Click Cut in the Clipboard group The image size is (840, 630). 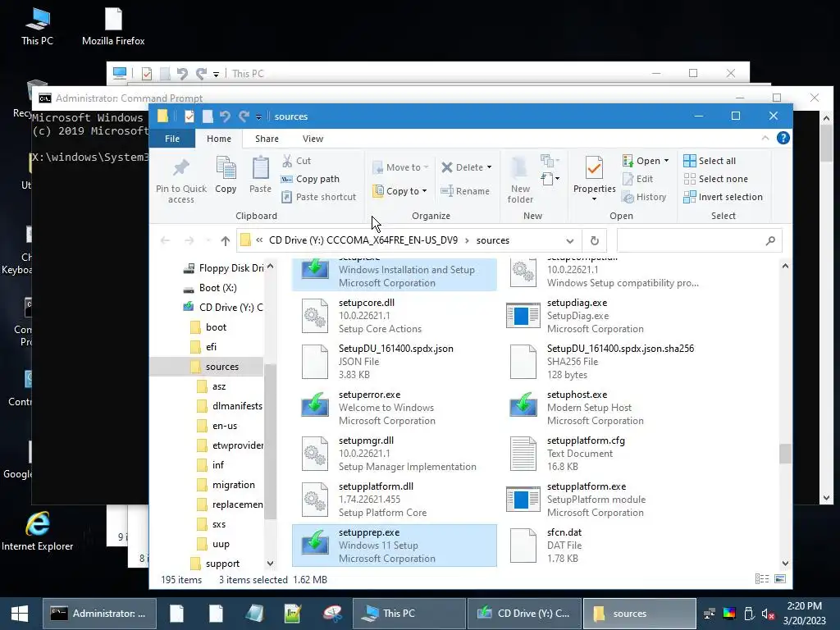(296, 161)
